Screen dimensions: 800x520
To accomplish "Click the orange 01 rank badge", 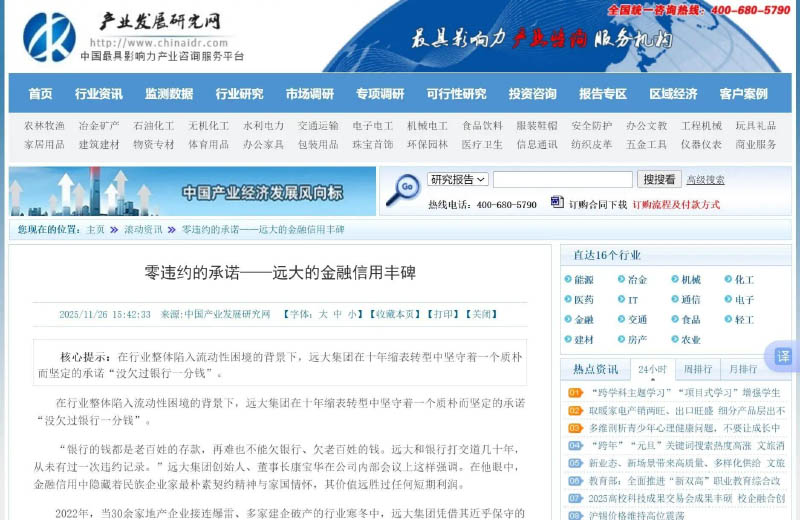I will 575,393.
